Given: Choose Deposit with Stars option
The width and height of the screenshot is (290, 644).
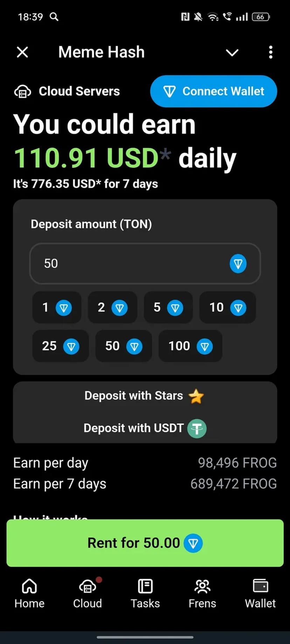Looking at the screenshot, I should coord(144,396).
